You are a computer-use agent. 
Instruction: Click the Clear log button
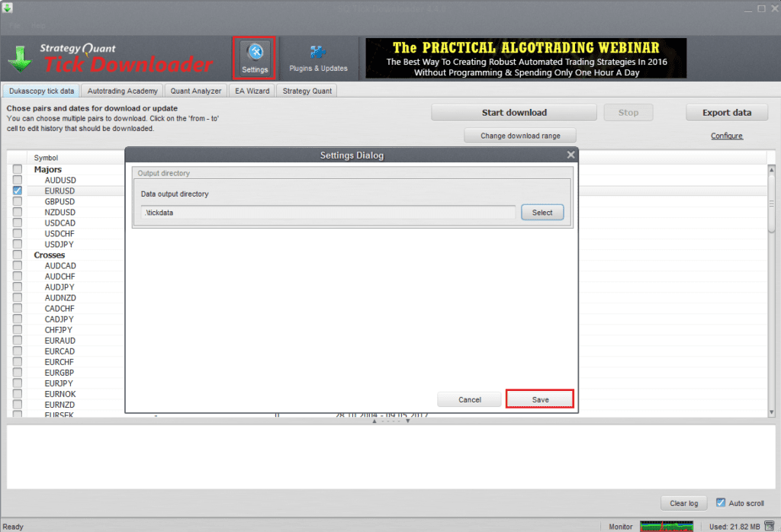[683, 503]
